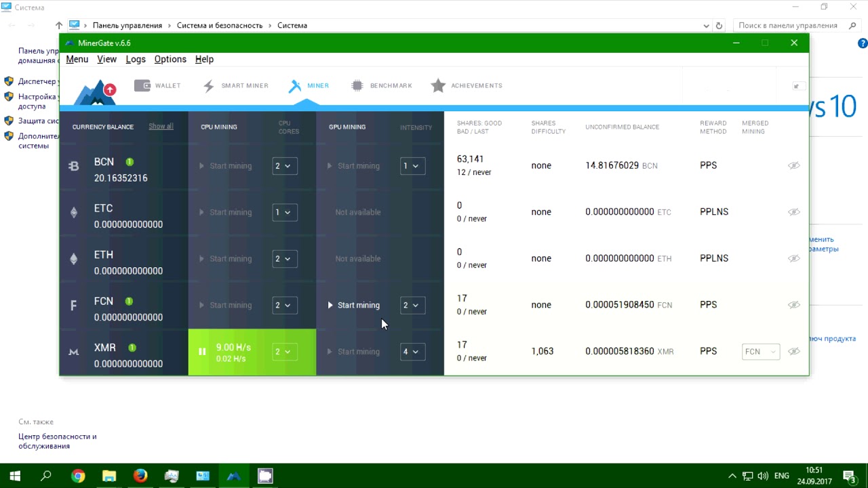868x488 pixels.
Task: Toggle ETC row visibility eye
Action: click(793, 212)
